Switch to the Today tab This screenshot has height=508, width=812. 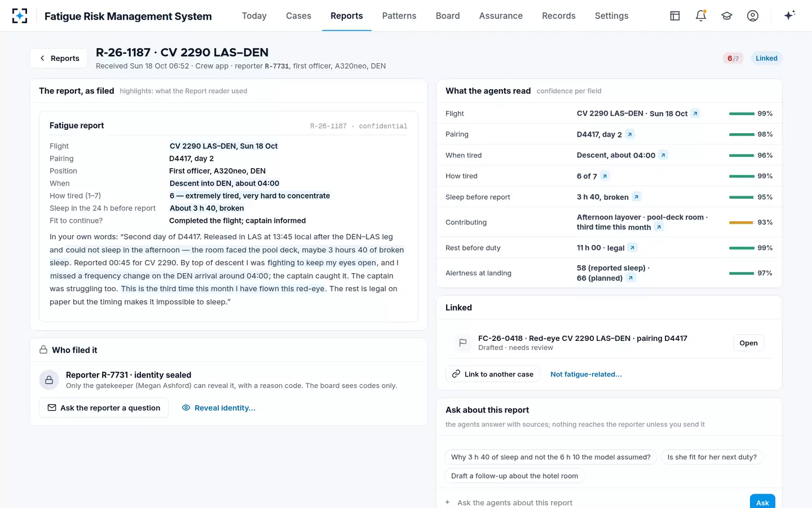point(254,16)
